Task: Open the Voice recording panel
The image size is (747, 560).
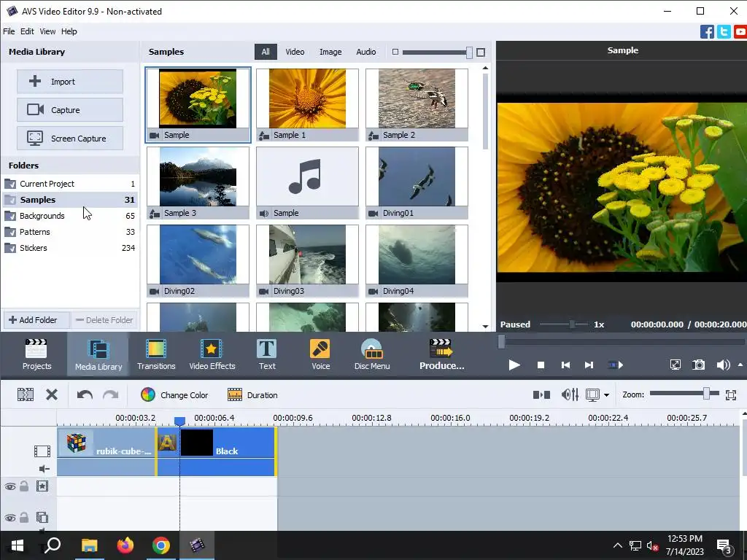Action: pos(320,354)
